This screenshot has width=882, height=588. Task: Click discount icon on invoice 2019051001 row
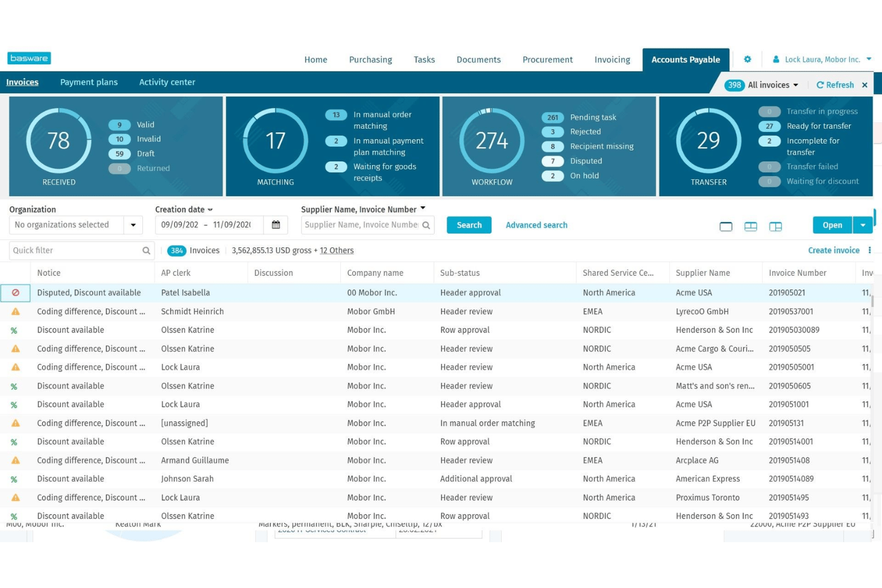pos(14,405)
